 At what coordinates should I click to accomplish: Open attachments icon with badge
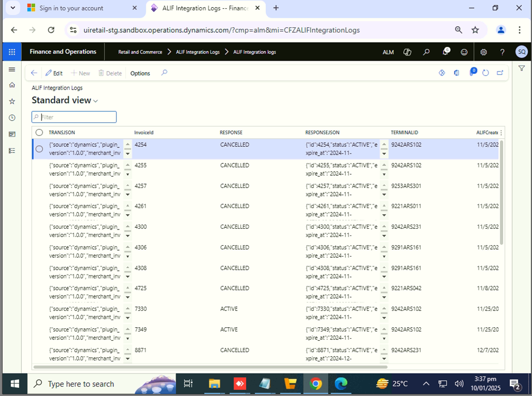point(473,72)
